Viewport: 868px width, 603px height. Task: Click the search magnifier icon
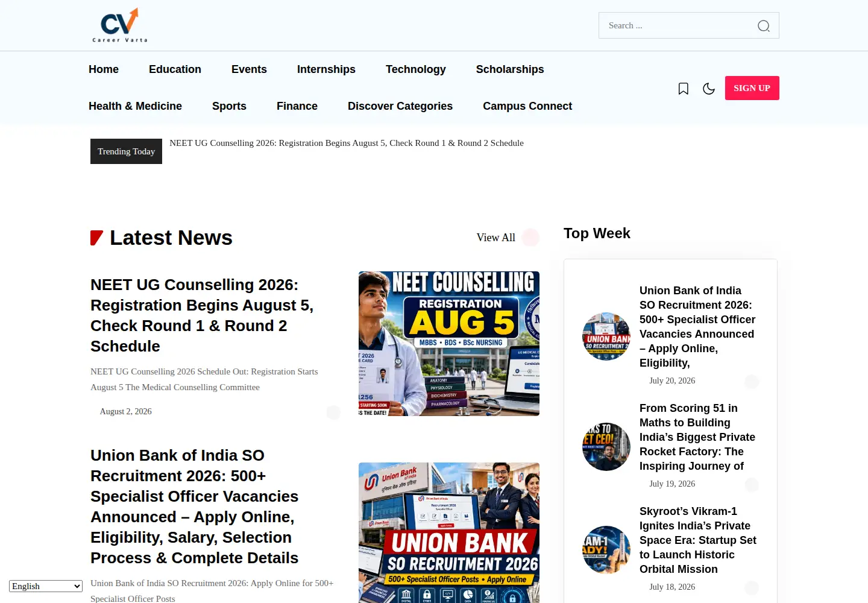763,26
